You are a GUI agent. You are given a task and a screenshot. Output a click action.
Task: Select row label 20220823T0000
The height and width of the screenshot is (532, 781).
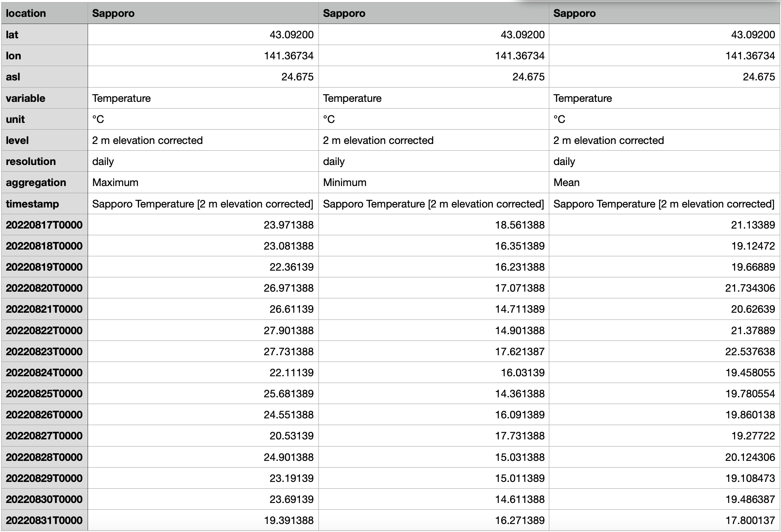[44, 351]
